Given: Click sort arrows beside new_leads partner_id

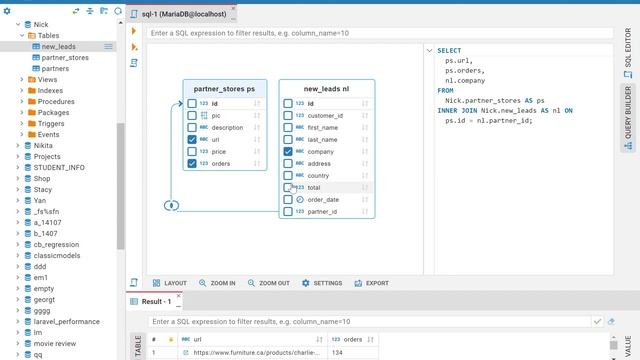Looking at the screenshot, I should click(x=365, y=211).
